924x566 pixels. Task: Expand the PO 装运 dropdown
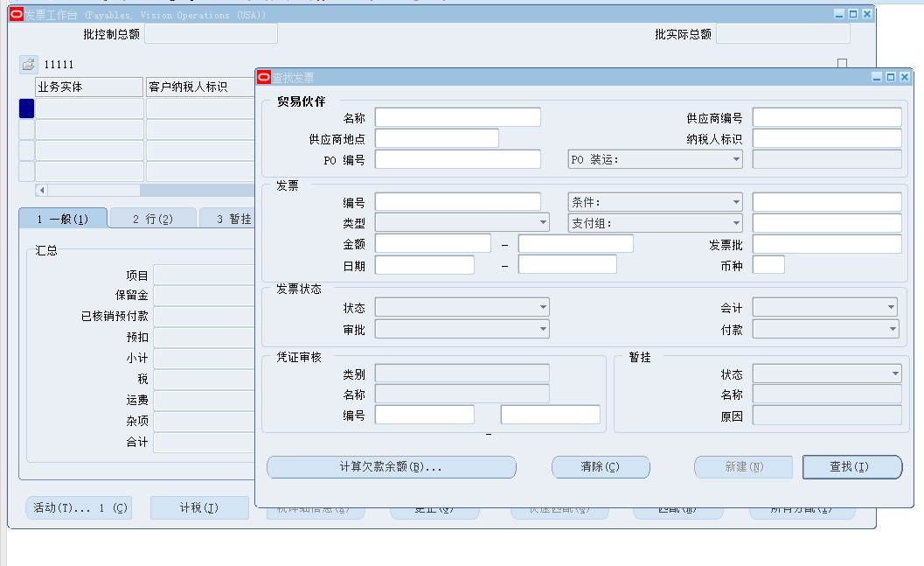[736, 159]
